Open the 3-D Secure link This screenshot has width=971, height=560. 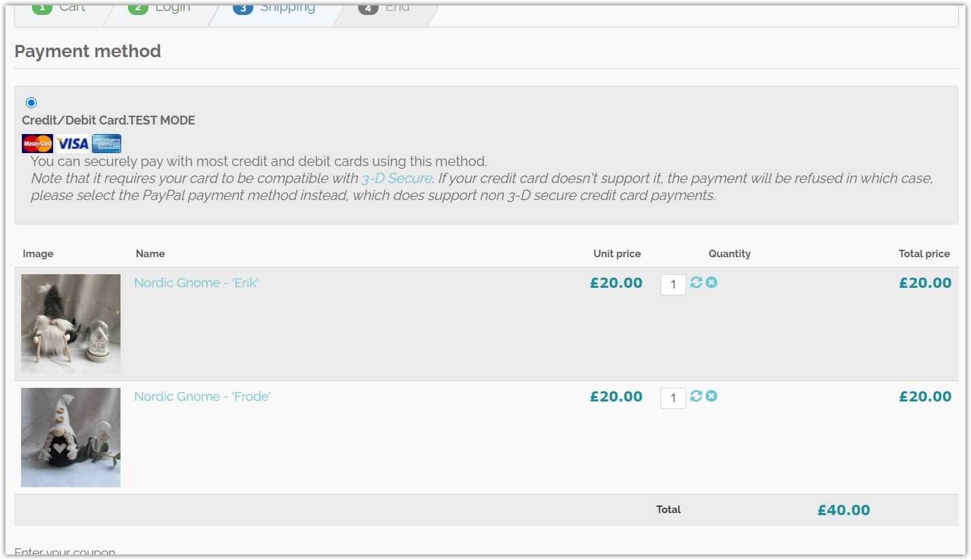(396, 178)
